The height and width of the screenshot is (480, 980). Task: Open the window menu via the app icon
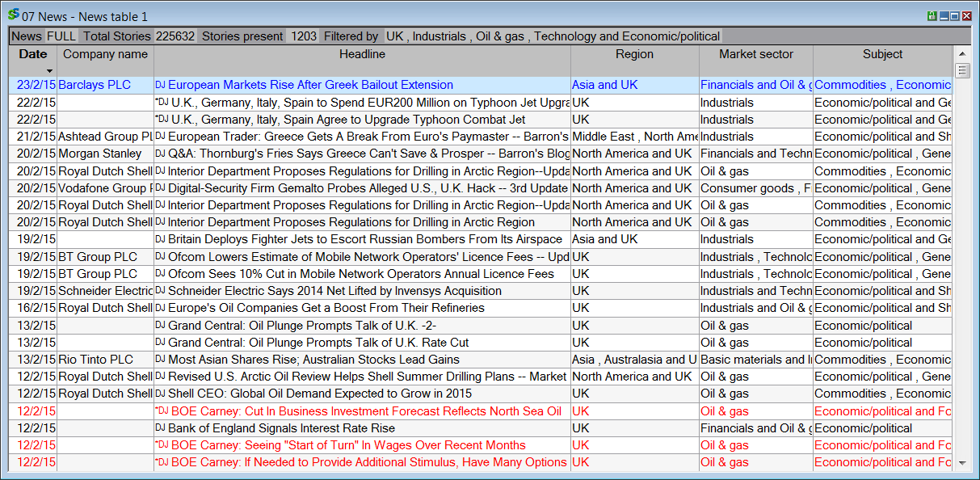click(13, 15)
